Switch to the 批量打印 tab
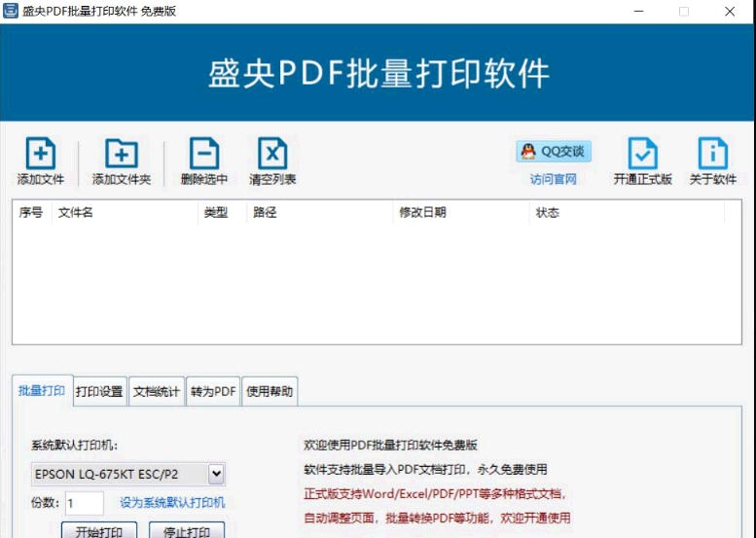756x538 pixels. [42, 390]
